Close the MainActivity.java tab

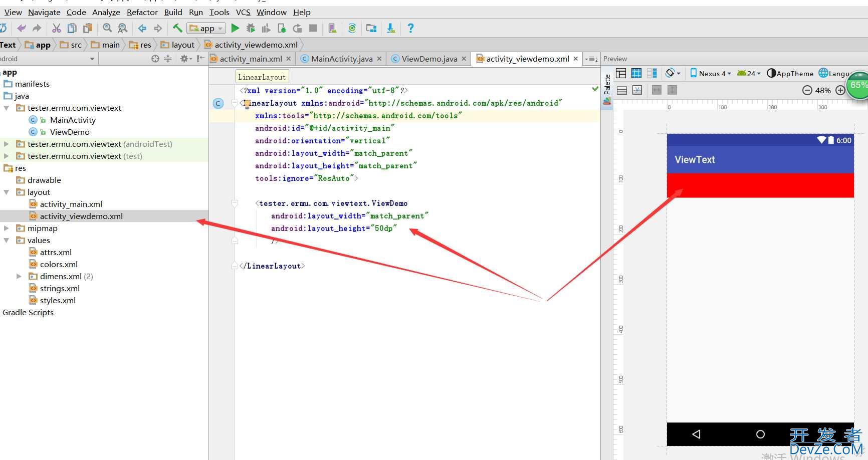[379, 59]
